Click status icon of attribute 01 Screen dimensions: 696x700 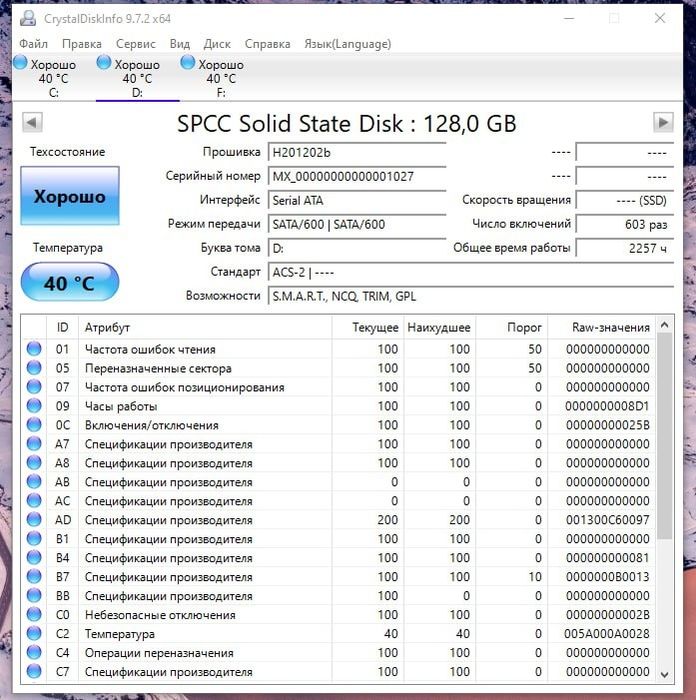pyautogui.click(x=34, y=349)
